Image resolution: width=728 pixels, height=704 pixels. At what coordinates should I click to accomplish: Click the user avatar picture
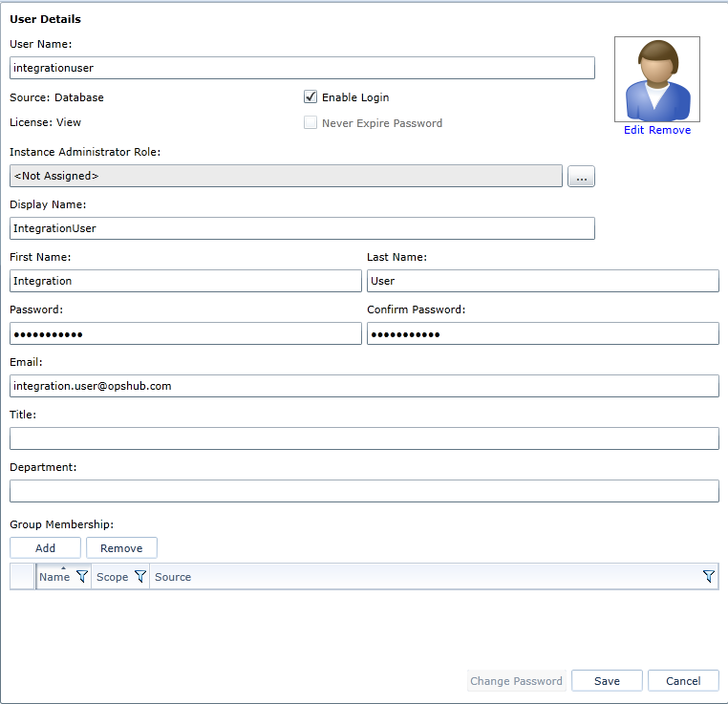[657, 79]
